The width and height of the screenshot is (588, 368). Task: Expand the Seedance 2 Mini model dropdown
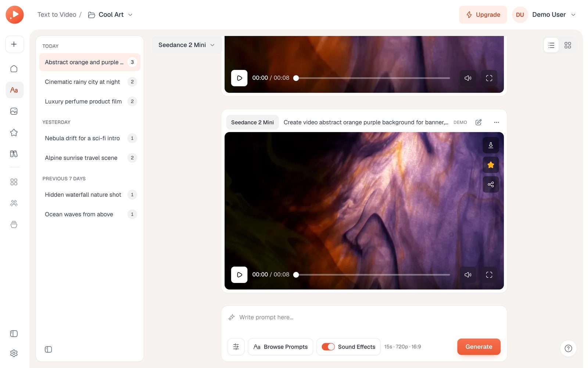(186, 45)
